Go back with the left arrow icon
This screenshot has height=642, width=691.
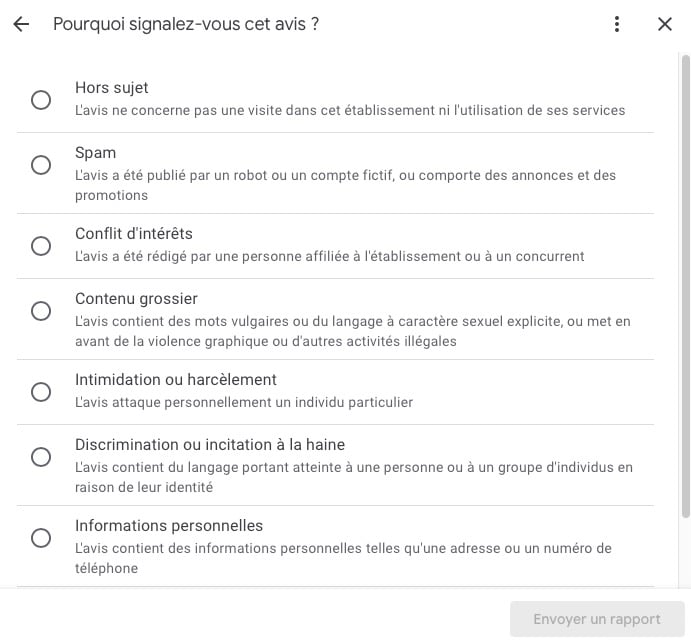[22, 24]
